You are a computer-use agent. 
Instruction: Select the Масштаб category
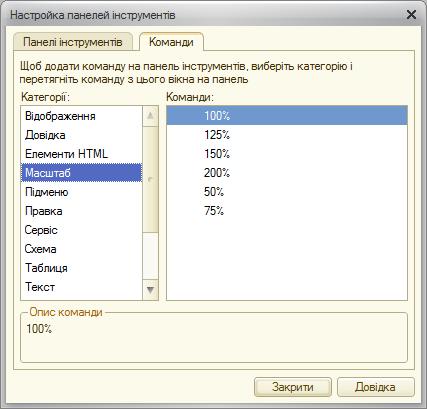[x=81, y=173]
